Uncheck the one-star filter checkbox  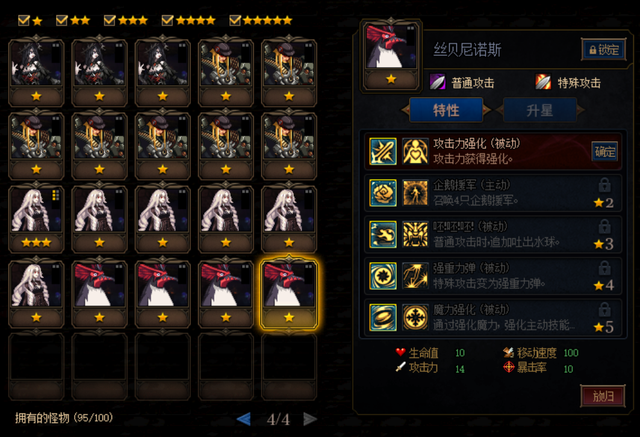tap(24, 20)
